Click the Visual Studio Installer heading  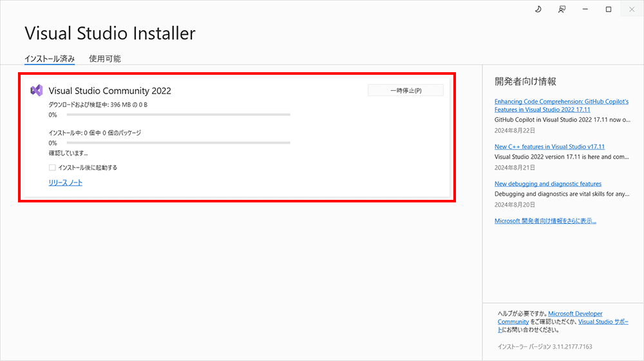110,34
